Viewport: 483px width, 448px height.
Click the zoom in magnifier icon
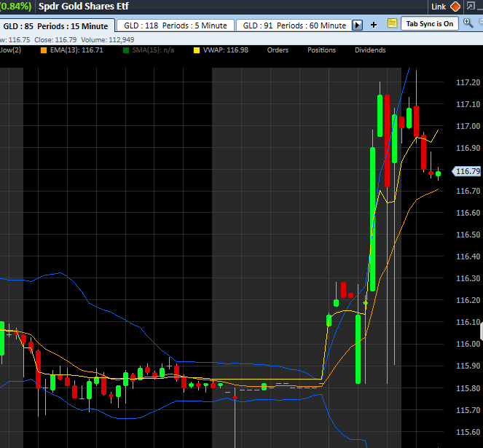tap(466, 24)
